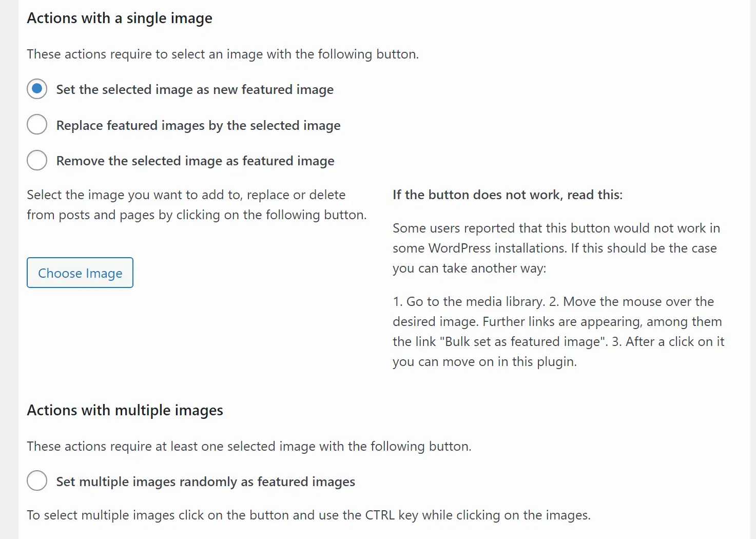Click the "If the button does not work" heading
The width and height of the screenshot is (756, 539).
[507, 195]
